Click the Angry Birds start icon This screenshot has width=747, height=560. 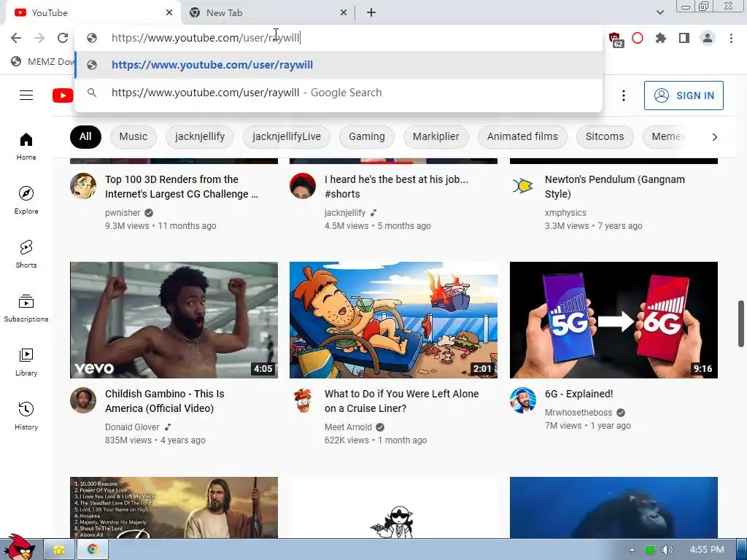pyautogui.click(x=19, y=547)
